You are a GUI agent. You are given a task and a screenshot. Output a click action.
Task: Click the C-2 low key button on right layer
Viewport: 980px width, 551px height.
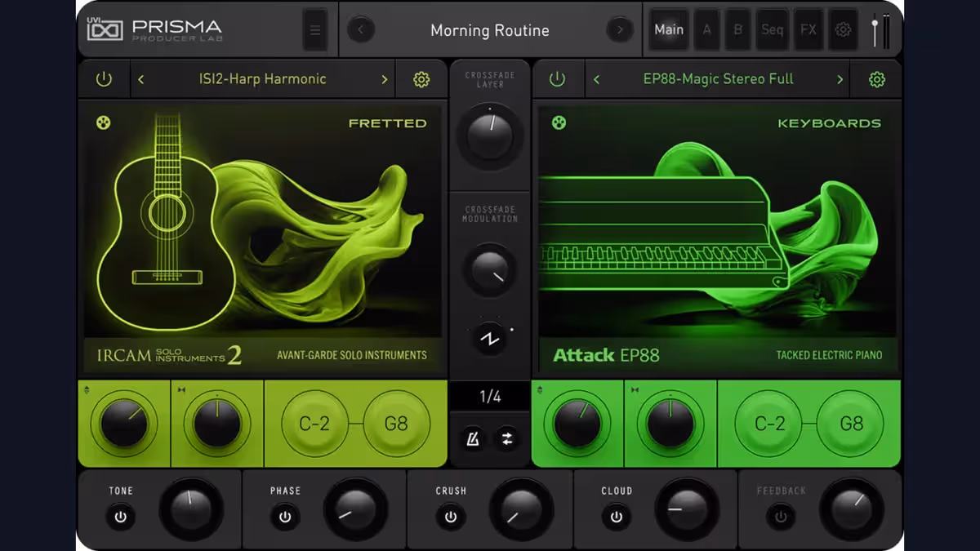[769, 424]
